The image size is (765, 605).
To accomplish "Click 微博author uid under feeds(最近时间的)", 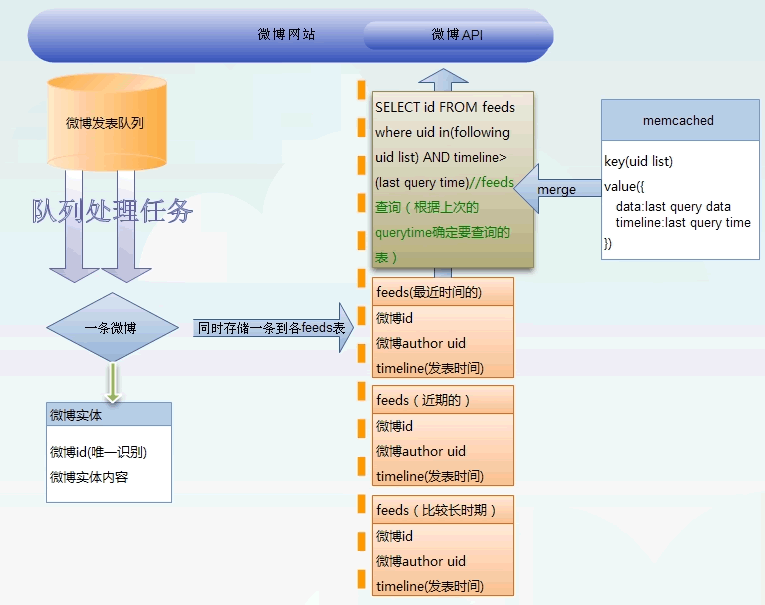I will click(x=421, y=343).
